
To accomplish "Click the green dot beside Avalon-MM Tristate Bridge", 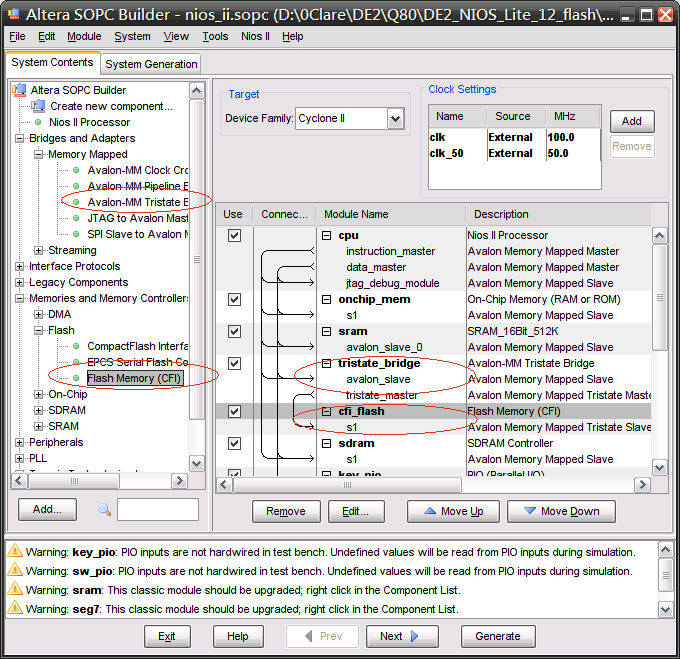I will tap(76, 202).
